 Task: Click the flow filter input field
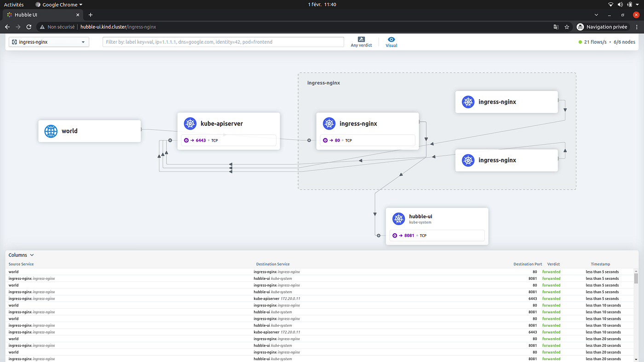point(223,42)
